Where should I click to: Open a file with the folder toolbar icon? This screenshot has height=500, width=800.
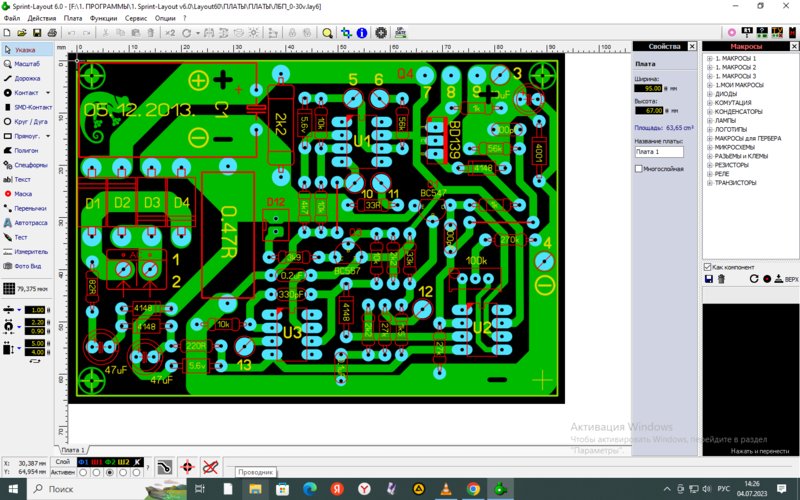pos(21,33)
